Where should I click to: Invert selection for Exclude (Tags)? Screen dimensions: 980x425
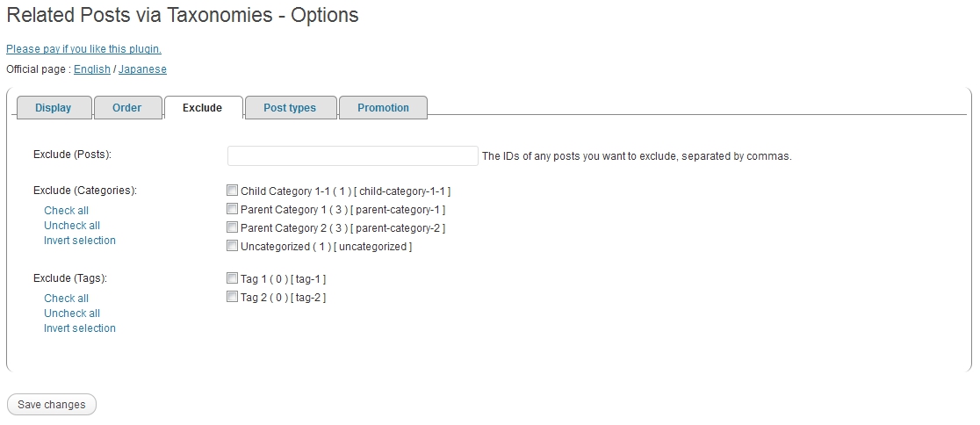[80, 328]
